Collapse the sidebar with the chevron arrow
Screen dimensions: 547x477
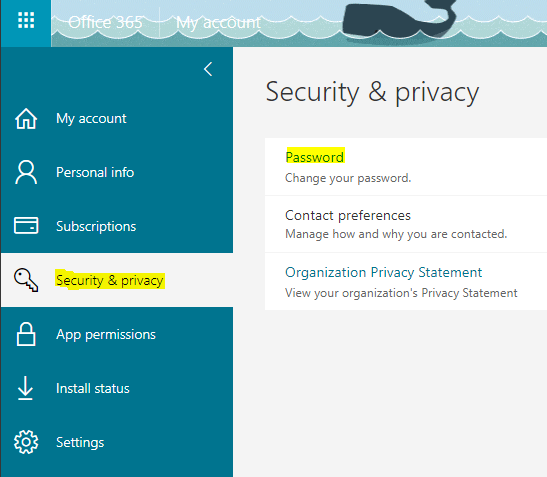coord(208,69)
